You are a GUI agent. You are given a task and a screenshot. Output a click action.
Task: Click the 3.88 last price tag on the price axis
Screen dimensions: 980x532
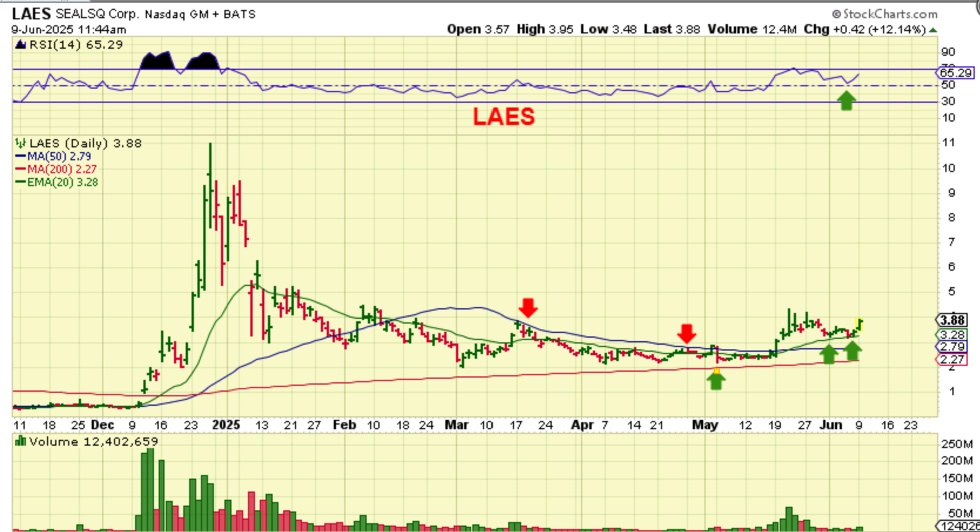(x=952, y=320)
